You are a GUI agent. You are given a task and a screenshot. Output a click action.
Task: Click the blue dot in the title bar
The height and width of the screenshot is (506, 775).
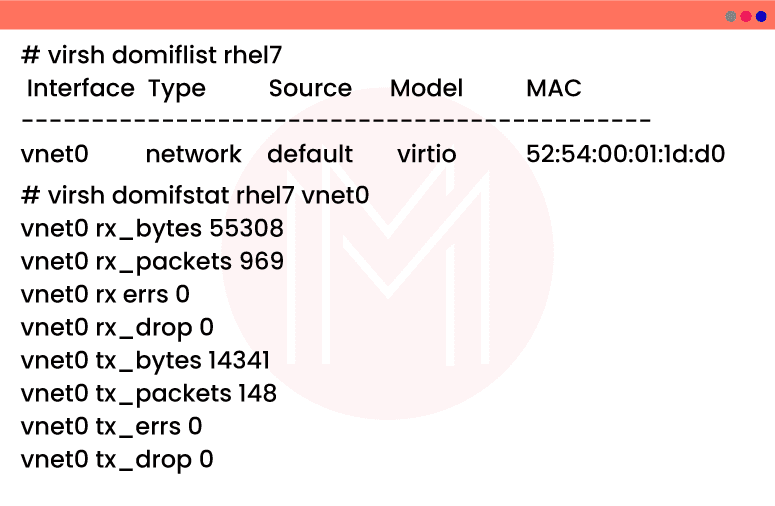(x=760, y=16)
